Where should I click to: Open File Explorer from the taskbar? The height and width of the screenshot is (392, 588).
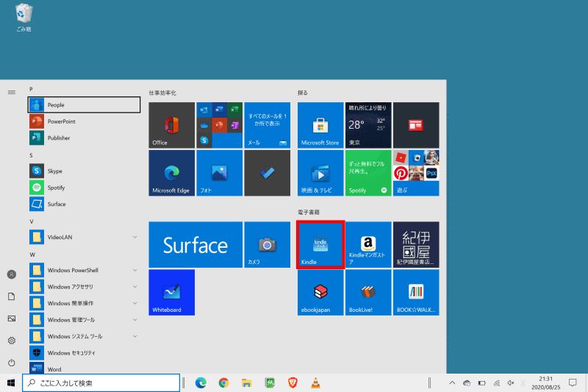tap(247, 383)
